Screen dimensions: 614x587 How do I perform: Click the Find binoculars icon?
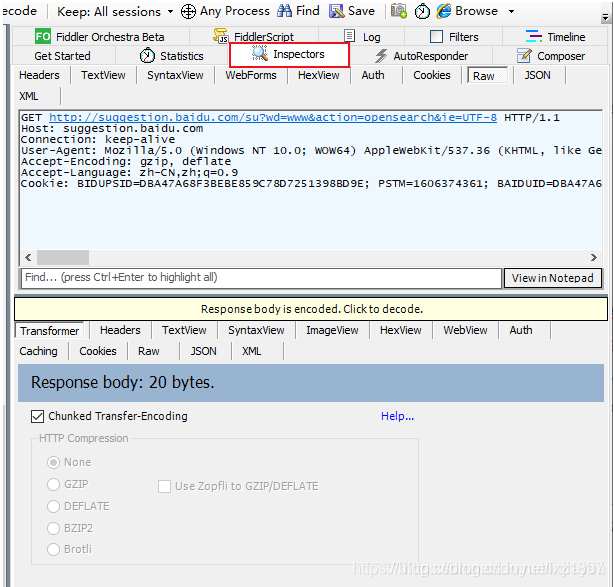tap(284, 11)
